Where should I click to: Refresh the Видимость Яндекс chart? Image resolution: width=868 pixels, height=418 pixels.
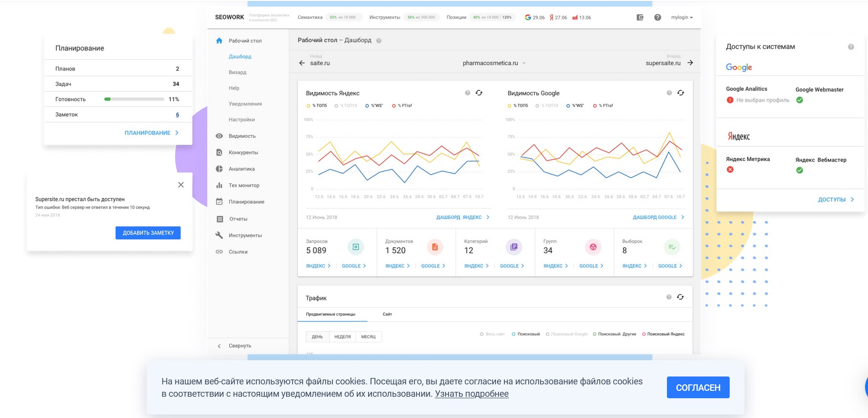tap(479, 93)
